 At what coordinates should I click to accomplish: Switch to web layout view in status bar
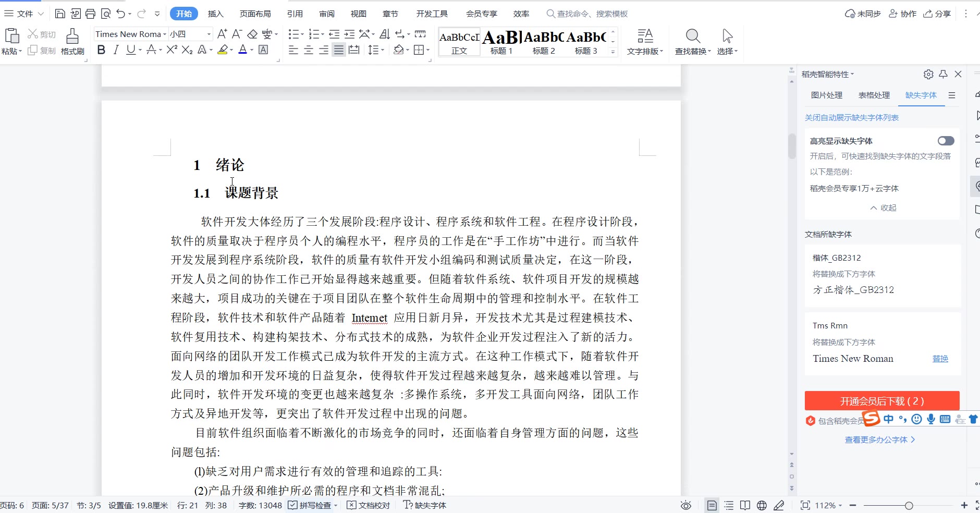(762, 505)
